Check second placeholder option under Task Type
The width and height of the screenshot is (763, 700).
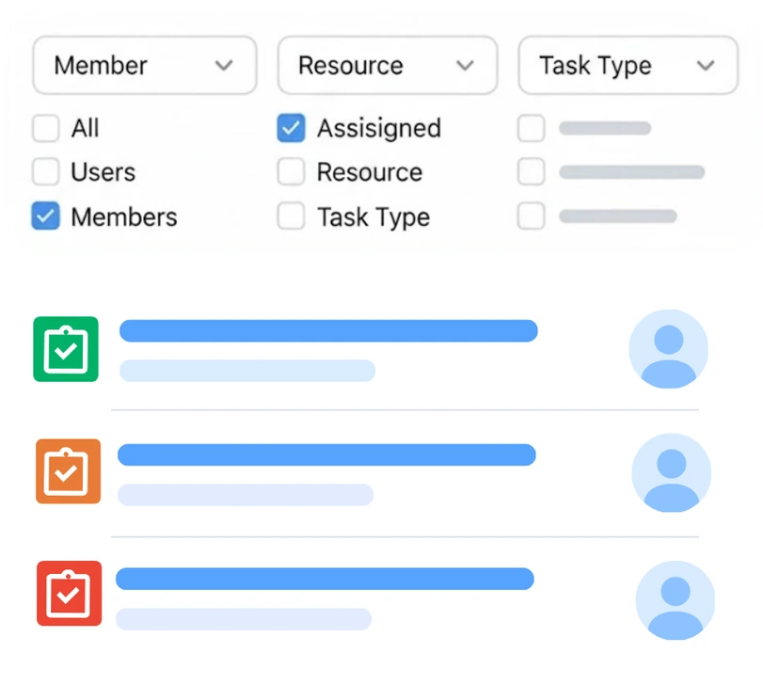tap(532, 172)
